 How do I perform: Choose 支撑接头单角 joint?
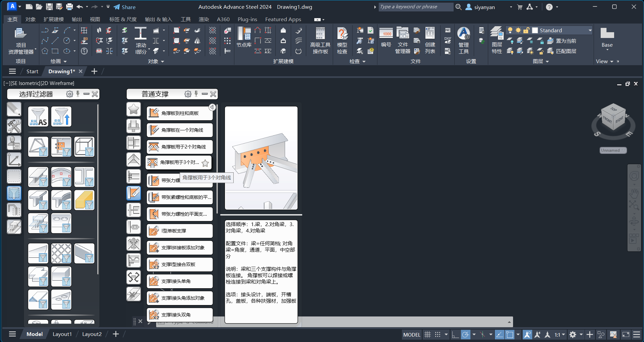tap(180, 281)
